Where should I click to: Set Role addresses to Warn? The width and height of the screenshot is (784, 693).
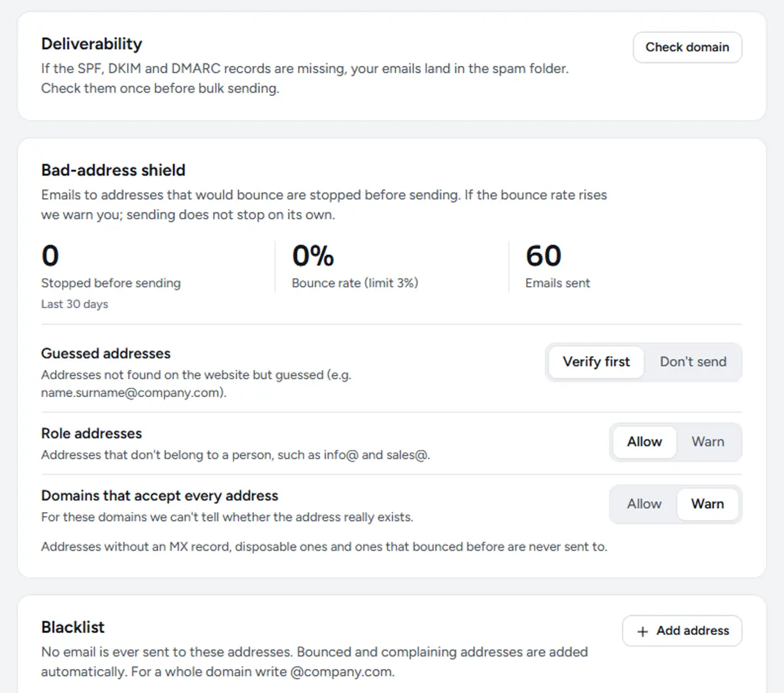pyautogui.click(x=708, y=442)
